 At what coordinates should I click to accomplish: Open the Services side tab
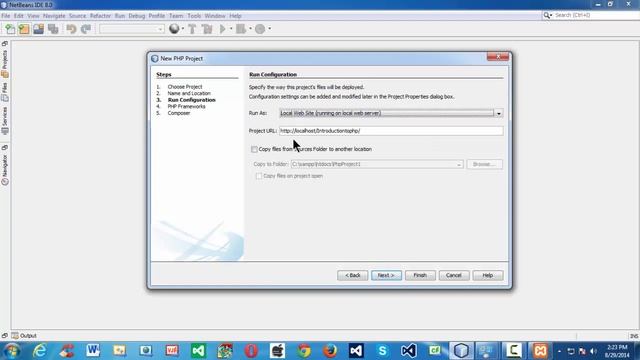(x=5, y=121)
